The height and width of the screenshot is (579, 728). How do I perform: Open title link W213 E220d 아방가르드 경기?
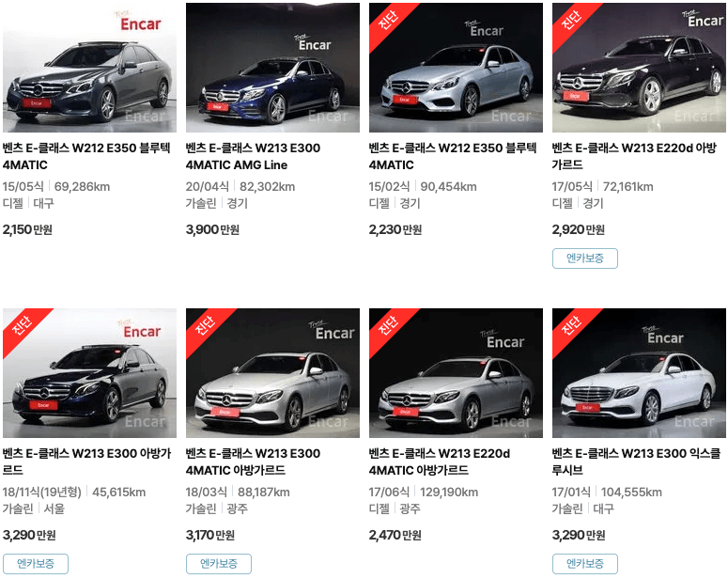[634, 156]
